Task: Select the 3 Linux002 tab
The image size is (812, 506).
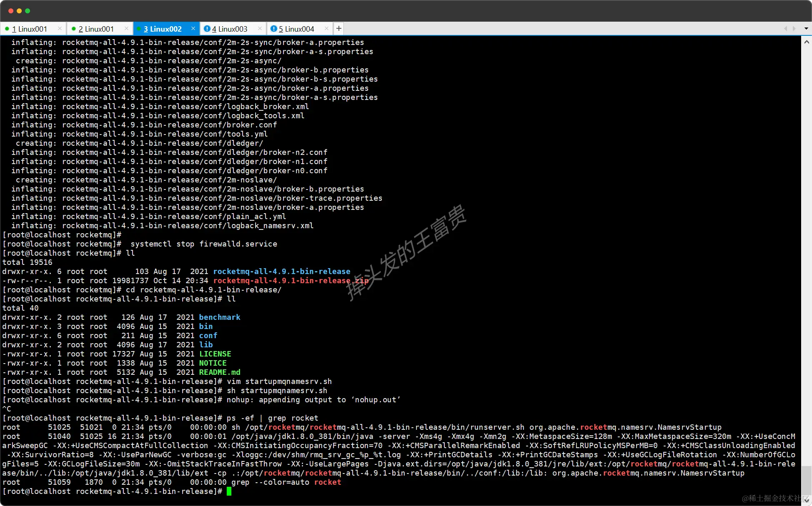Action: coord(163,29)
